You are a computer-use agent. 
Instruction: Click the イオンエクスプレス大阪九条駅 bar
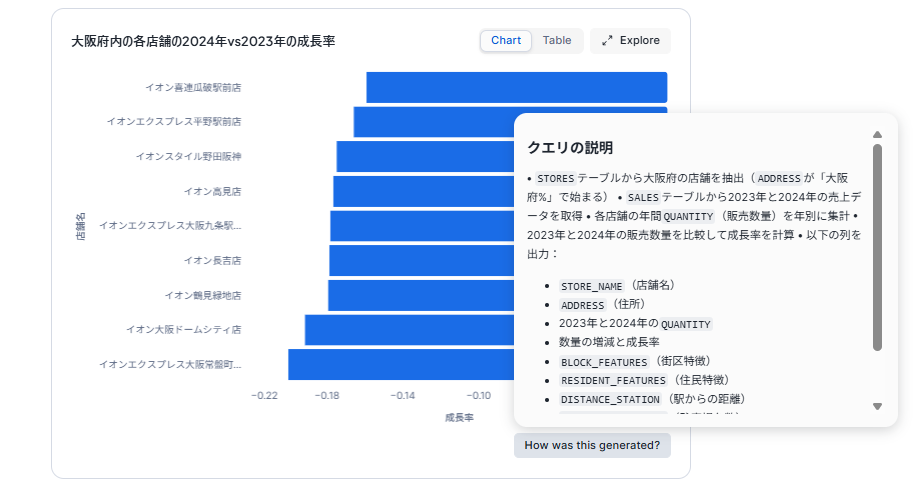(x=421, y=226)
